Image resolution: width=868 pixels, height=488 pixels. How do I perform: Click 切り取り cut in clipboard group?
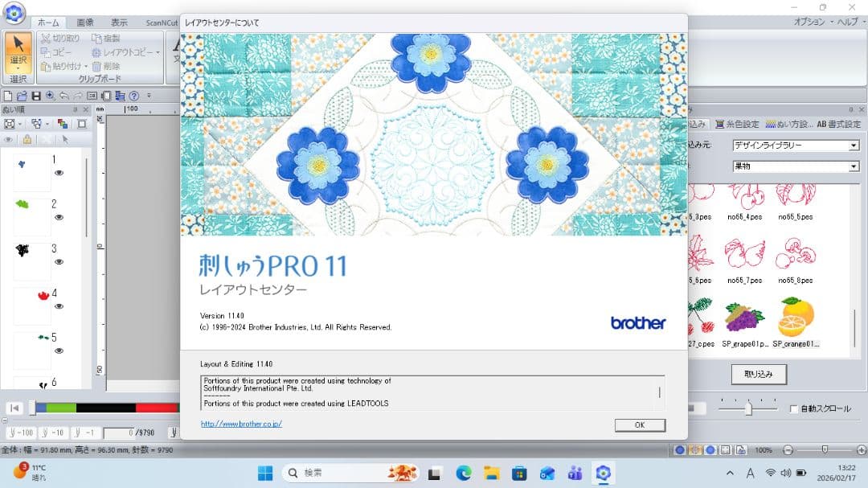[60, 39]
